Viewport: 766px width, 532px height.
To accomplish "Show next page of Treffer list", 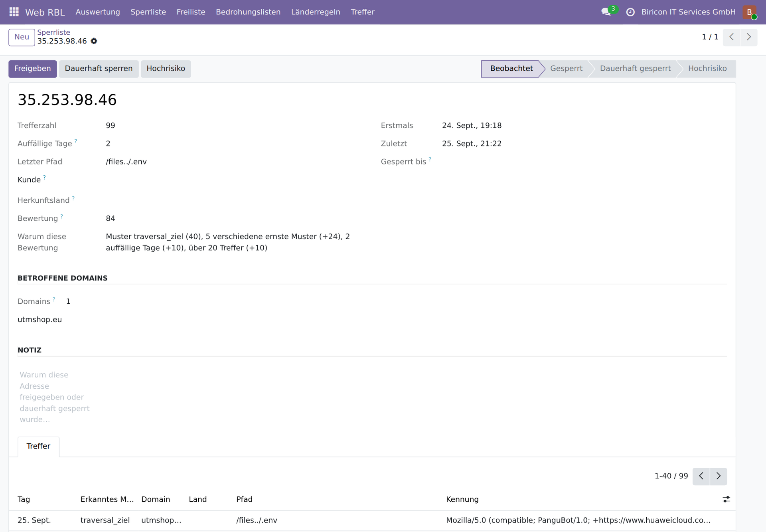I will (719, 476).
